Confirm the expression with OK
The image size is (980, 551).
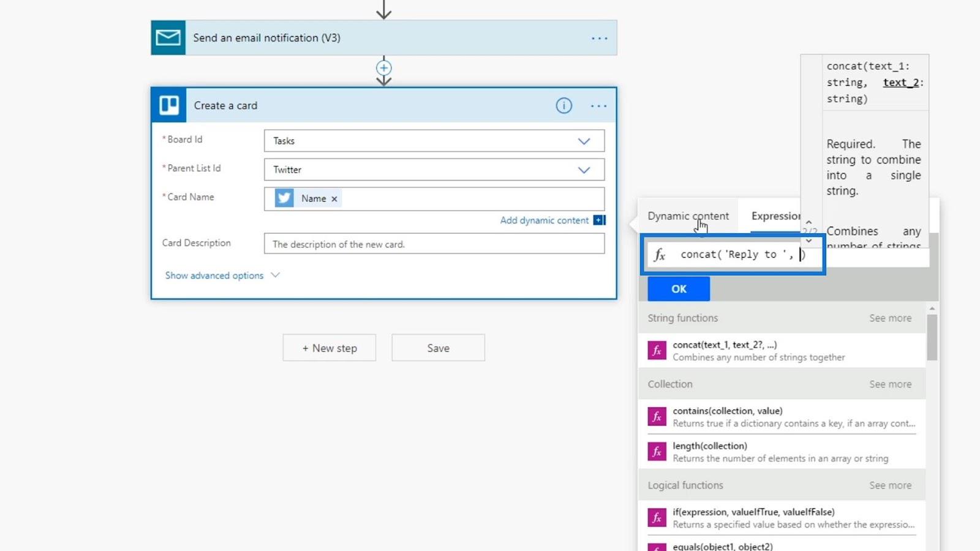679,288
